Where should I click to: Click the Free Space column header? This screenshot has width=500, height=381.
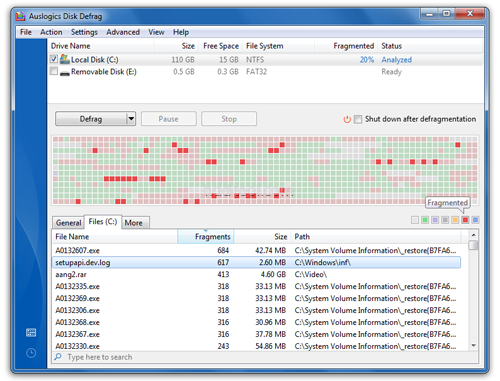[x=221, y=46]
